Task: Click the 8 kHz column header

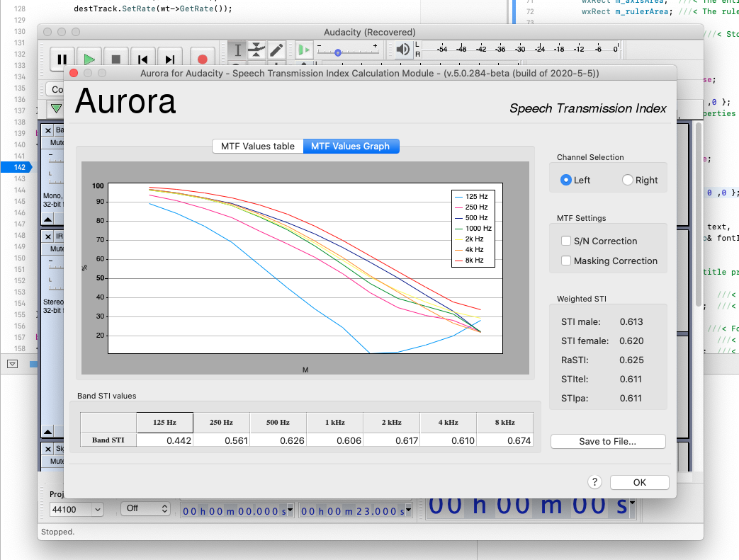Action: tap(504, 423)
